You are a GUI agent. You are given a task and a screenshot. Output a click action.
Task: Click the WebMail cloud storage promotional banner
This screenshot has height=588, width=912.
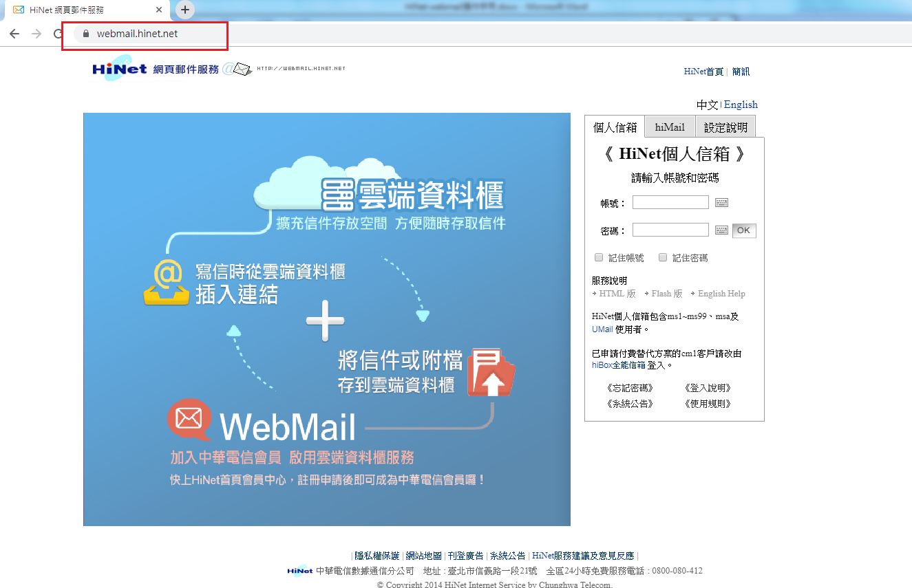pyautogui.click(x=327, y=319)
